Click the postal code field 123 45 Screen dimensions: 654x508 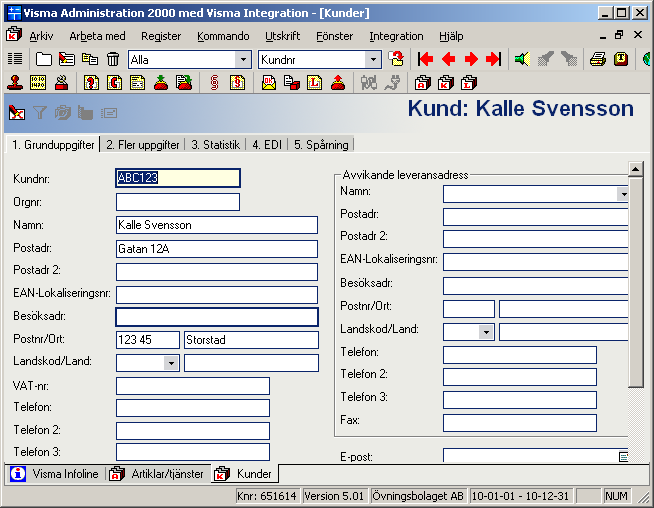[148, 340]
